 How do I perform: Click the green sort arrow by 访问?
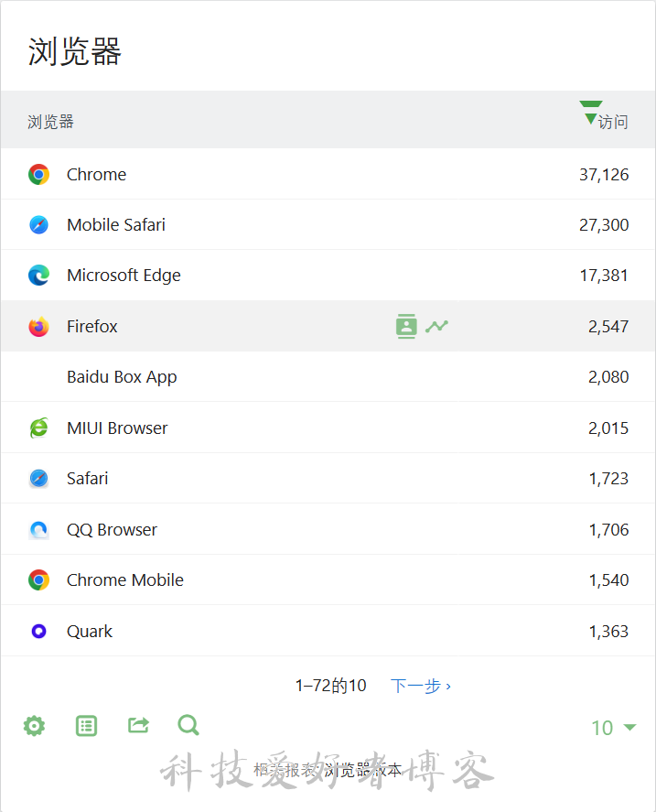(x=590, y=113)
